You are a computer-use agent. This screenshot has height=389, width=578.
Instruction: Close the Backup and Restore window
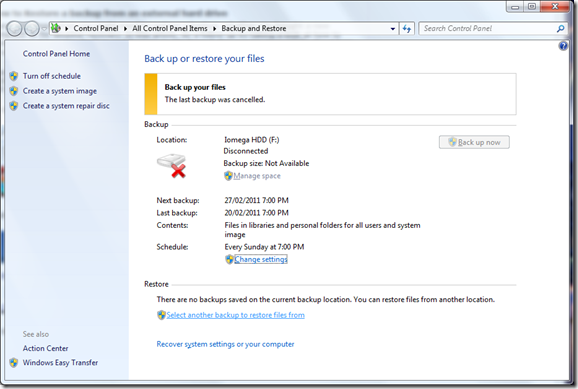tap(555, 7)
